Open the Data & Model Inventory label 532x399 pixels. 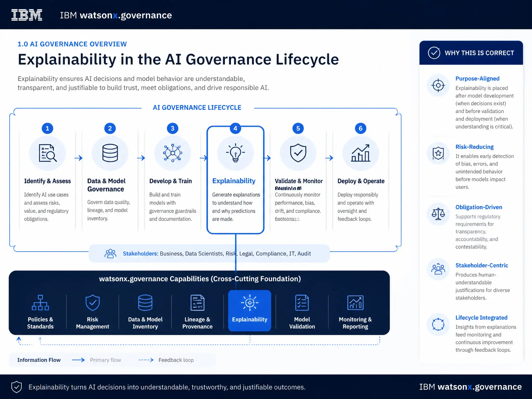coord(145,323)
